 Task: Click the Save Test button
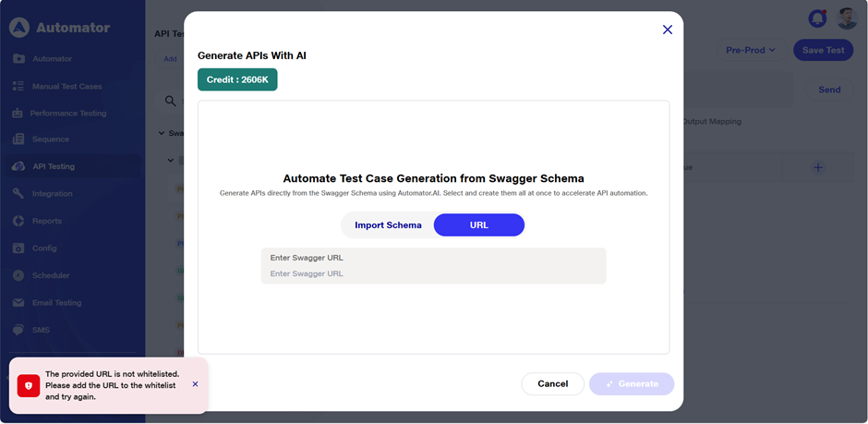pyautogui.click(x=823, y=50)
